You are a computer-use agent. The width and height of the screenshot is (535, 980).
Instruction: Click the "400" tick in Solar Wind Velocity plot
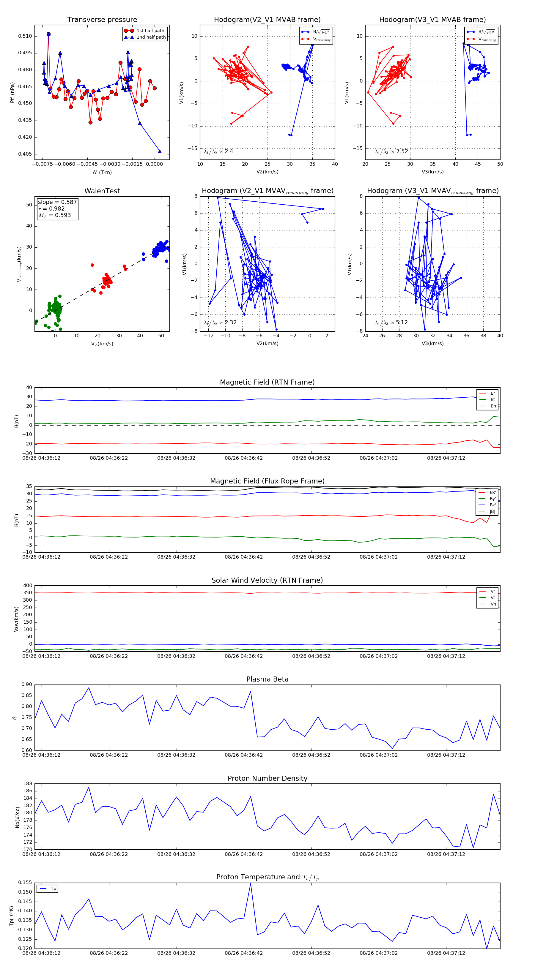28,586
